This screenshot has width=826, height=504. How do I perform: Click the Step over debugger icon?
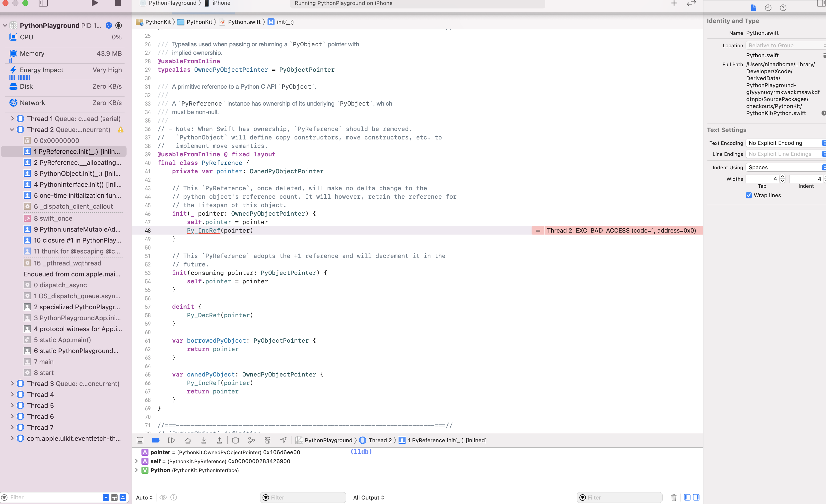coord(188,440)
